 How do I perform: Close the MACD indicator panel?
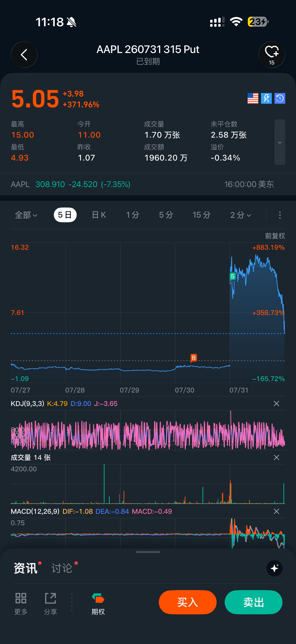click(x=276, y=511)
